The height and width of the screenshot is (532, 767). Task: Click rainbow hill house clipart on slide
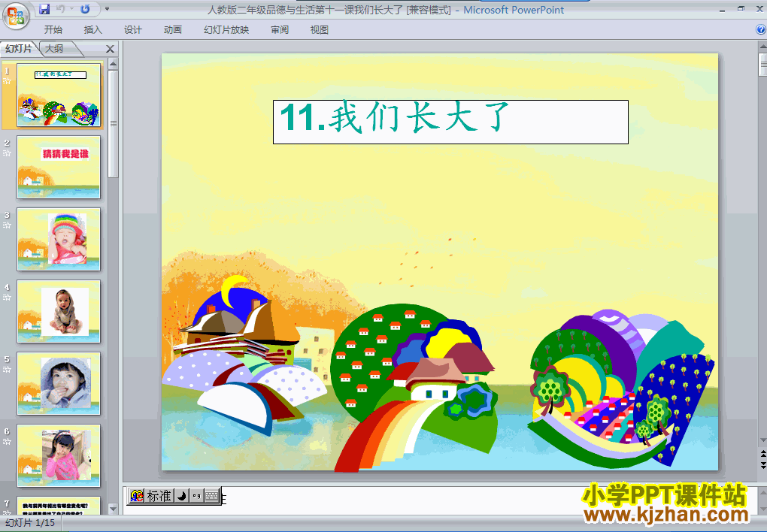pos(414,387)
